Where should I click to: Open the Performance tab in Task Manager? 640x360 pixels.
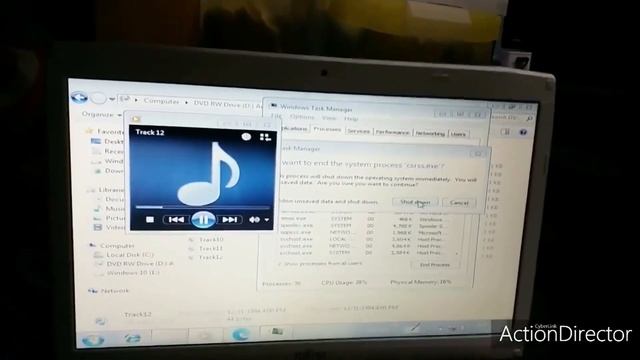(x=392, y=132)
